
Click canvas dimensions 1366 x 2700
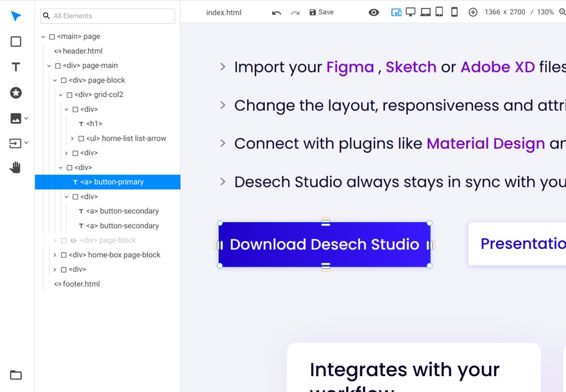pyautogui.click(x=505, y=12)
